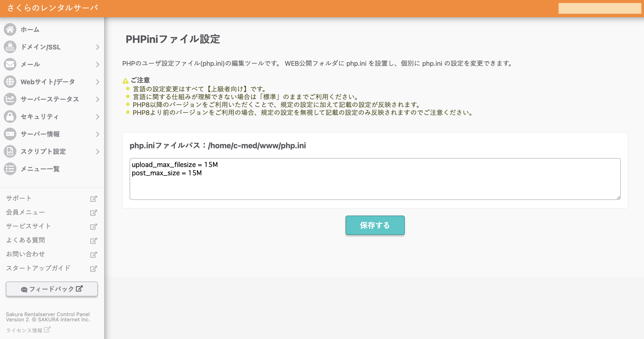The height and width of the screenshot is (339, 644).
Task: Select the スクリプト設定 script icon
Action: pos(10,151)
